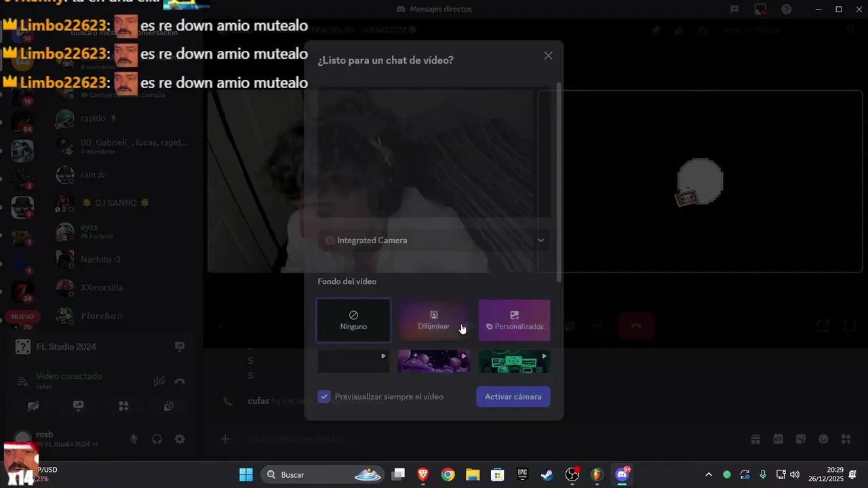Open Brave browser from taskbar
868x488 pixels.
pos(423,474)
